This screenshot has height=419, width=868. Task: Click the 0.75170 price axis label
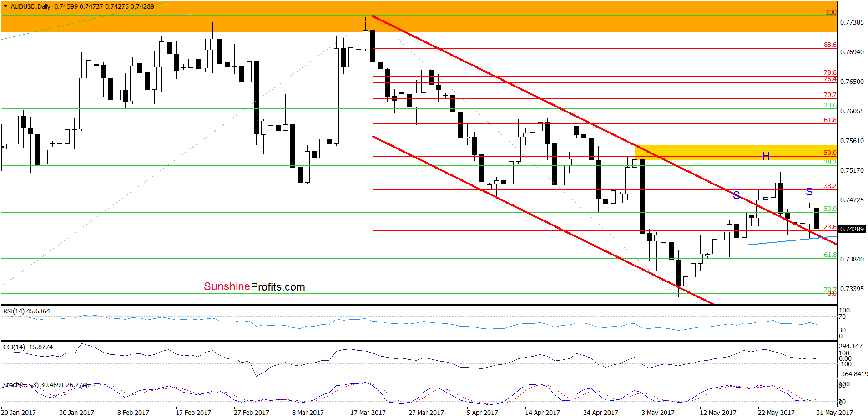[852, 170]
